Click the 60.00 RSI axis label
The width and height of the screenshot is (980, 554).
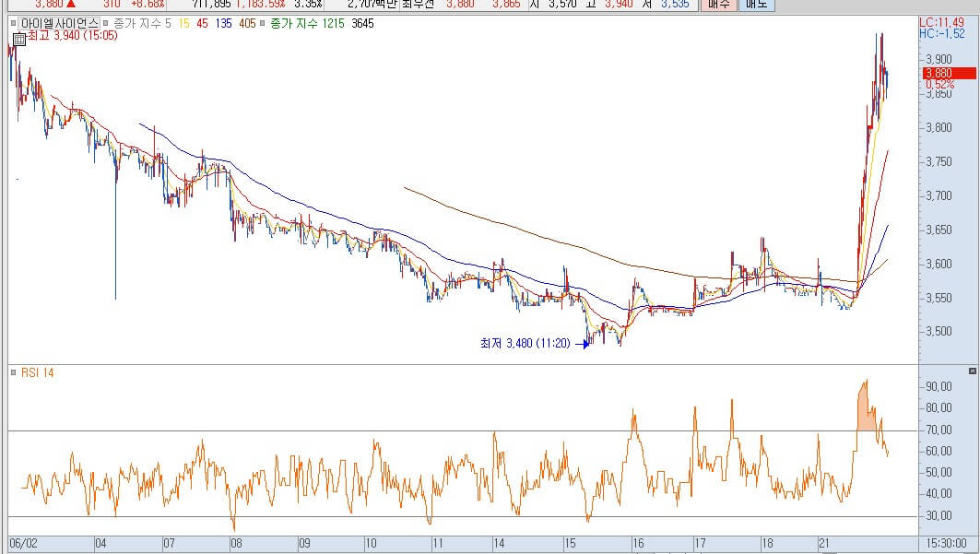coord(939,451)
